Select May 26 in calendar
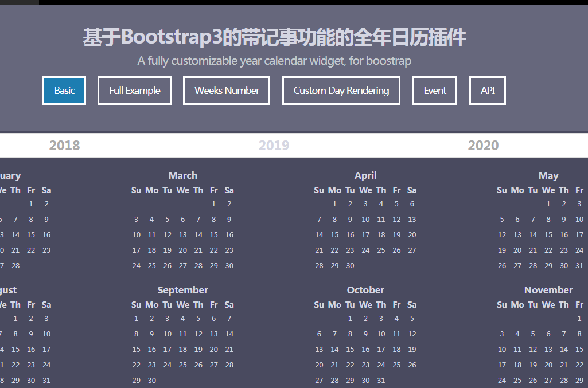 [502, 265]
